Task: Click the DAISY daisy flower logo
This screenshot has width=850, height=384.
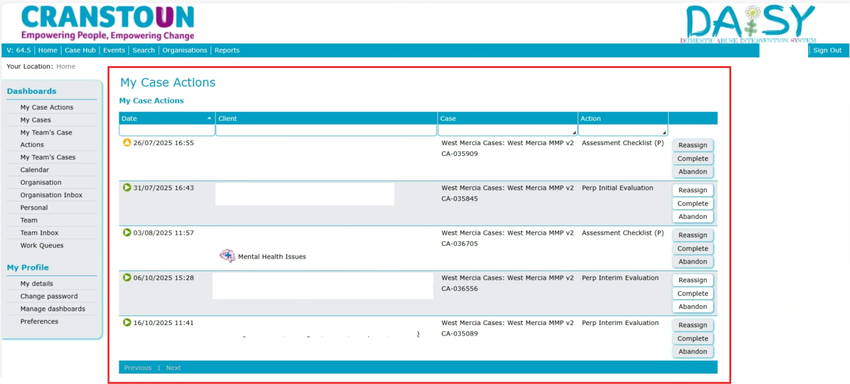Action: pos(750,23)
